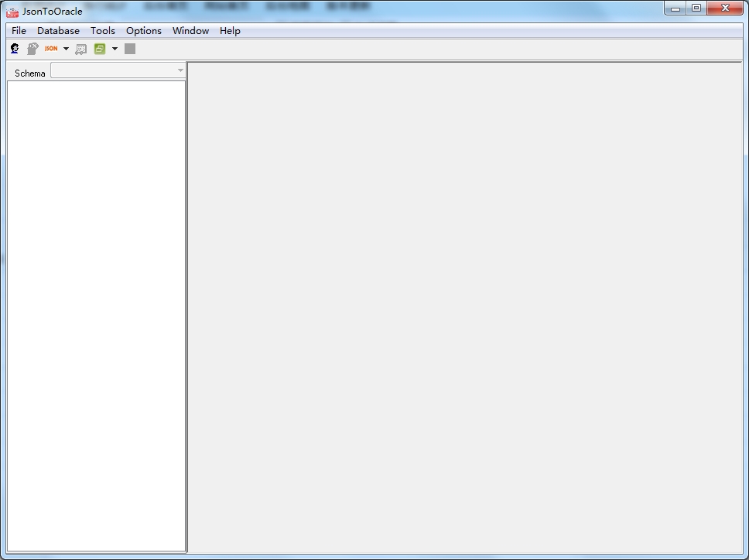749x560 pixels.
Task: Click the JsonToOracle title bar app icon
Action: pyautogui.click(x=13, y=11)
